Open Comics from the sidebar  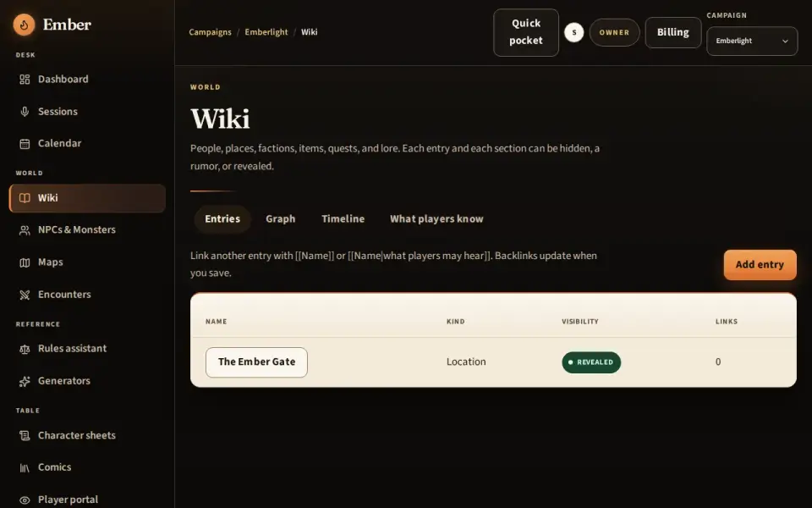click(x=87, y=467)
